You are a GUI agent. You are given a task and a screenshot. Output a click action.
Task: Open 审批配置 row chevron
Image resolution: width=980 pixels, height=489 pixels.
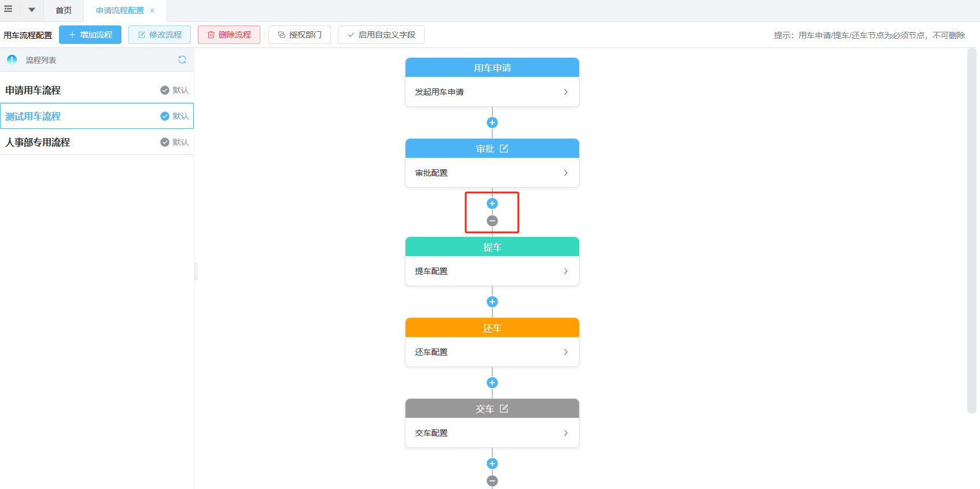coord(566,173)
